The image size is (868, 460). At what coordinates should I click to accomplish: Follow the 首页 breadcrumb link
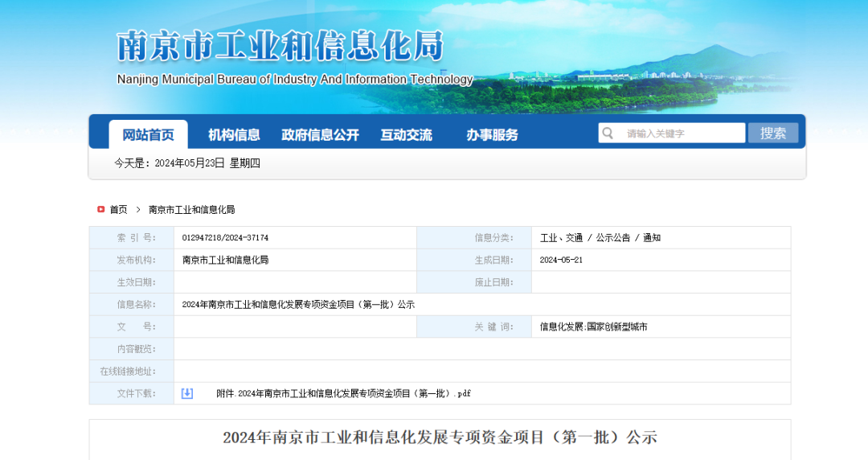click(118, 209)
